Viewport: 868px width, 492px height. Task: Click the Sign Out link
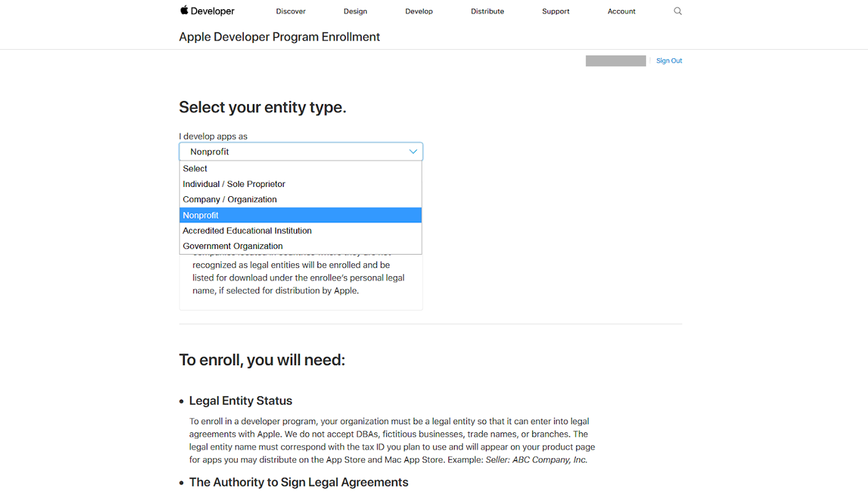(669, 61)
